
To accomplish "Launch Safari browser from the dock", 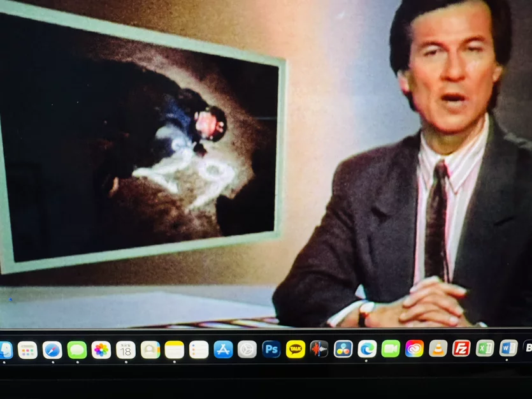I will tap(52, 350).
